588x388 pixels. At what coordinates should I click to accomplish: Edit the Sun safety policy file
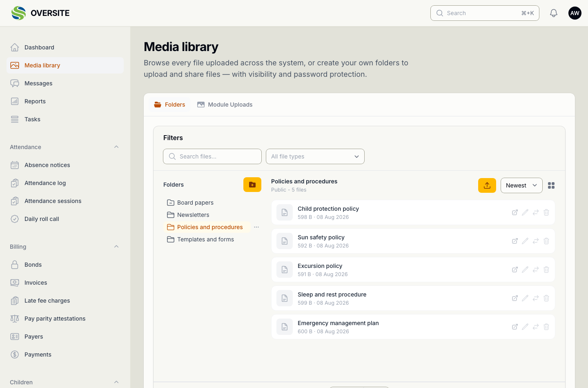[x=525, y=241]
